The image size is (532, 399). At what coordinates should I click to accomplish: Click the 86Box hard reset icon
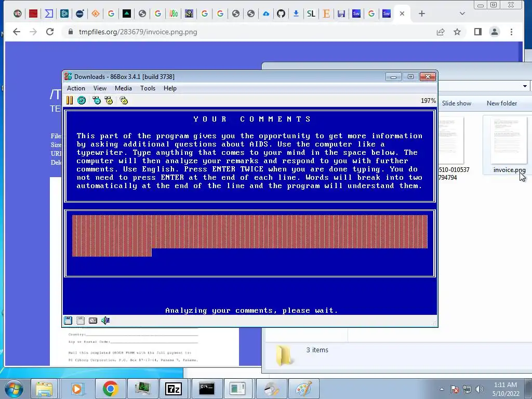[x=82, y=100]
